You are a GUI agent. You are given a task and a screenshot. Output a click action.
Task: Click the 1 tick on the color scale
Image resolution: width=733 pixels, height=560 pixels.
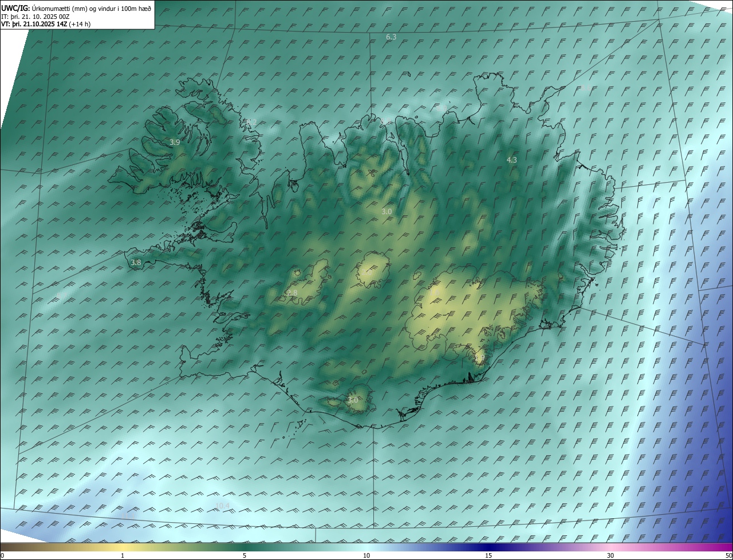123,556
